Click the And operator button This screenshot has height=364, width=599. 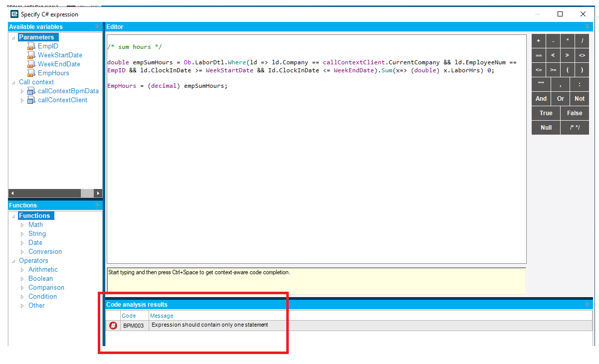click(541, 99)
